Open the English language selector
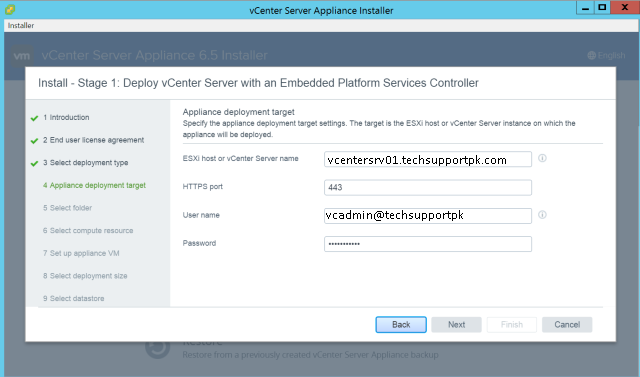The width and height of the screenshot is (640, 377). 606,55
